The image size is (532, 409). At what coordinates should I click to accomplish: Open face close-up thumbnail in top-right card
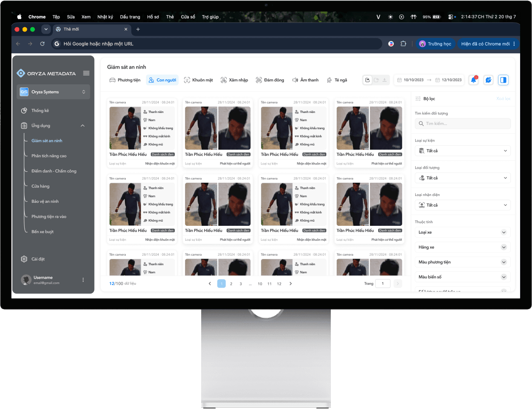[386, 128]
